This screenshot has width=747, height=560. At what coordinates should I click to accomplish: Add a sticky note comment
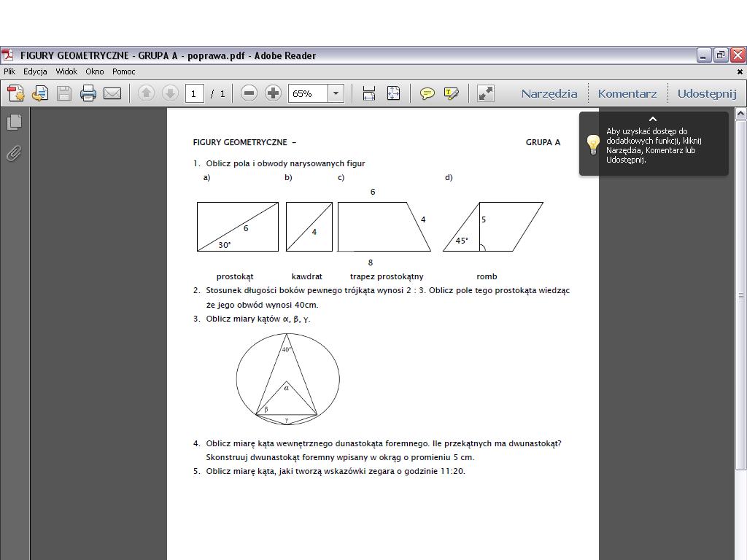coord(427,93)
